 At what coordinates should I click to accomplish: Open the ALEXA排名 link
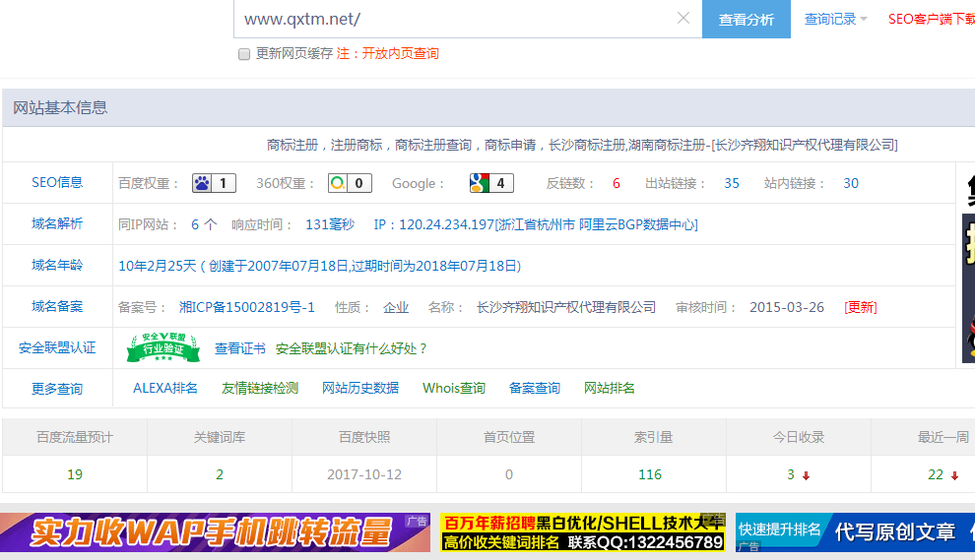(x=165, y=389)
